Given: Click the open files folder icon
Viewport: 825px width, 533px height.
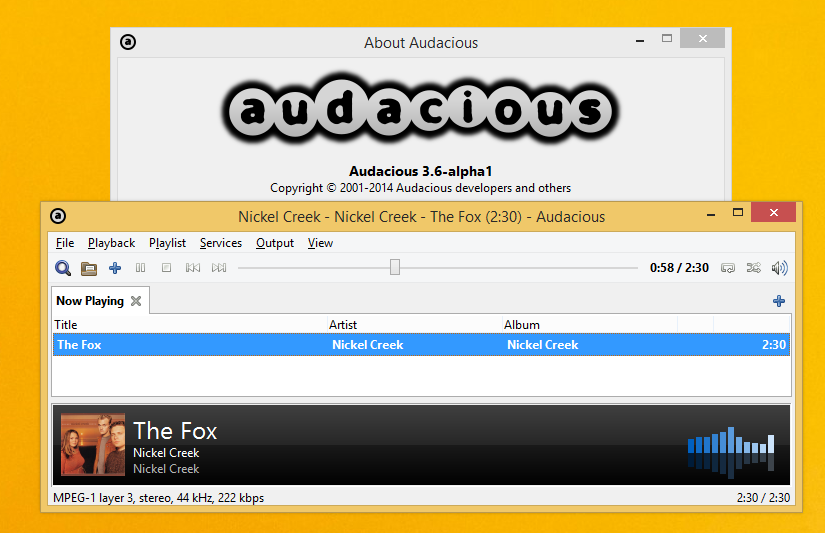Looking at the screenshot, I should [x=89, y=268].
